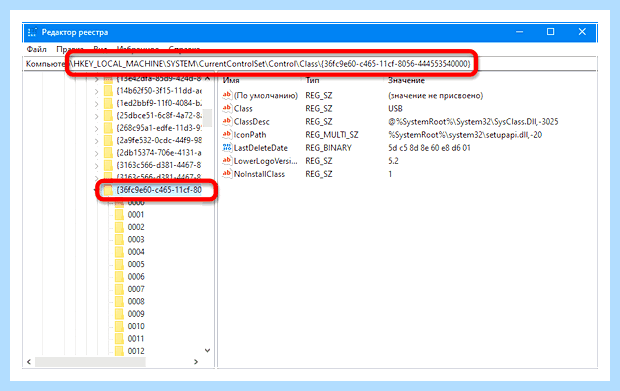
Task: Click folder icon of subkey 0003
Action: [119, 239]
